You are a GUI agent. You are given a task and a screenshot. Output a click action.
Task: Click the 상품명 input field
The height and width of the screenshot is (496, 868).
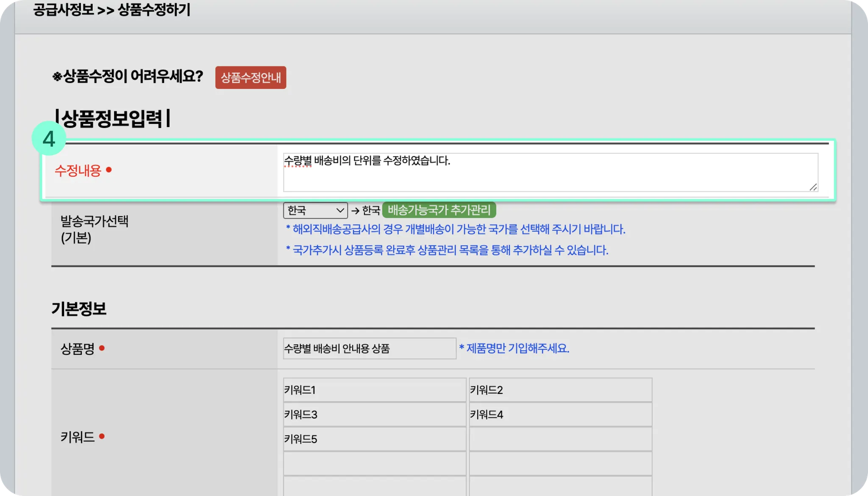(x=370, y=348)
